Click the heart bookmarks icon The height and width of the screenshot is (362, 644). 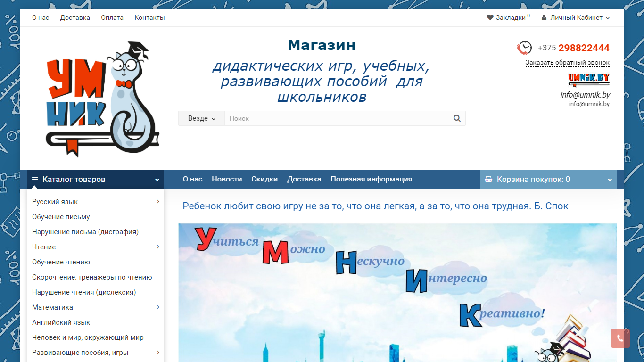(x=490, y=17)
